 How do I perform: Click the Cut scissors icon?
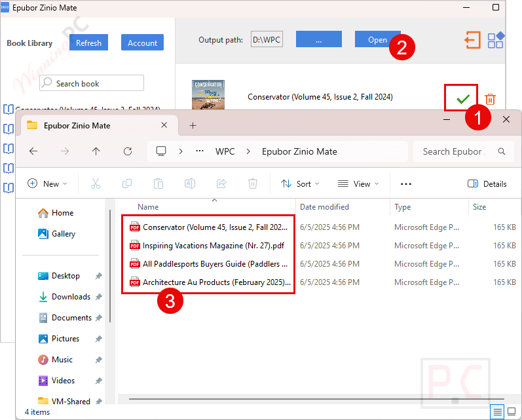[96, 183]
